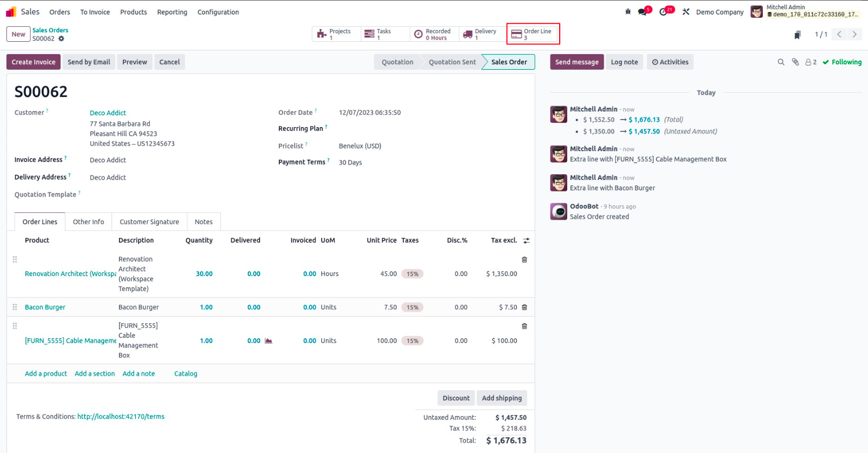Delete the Cable Management Box order line
Viewport: 868px width, 453px height.
(x=524, y=326)
